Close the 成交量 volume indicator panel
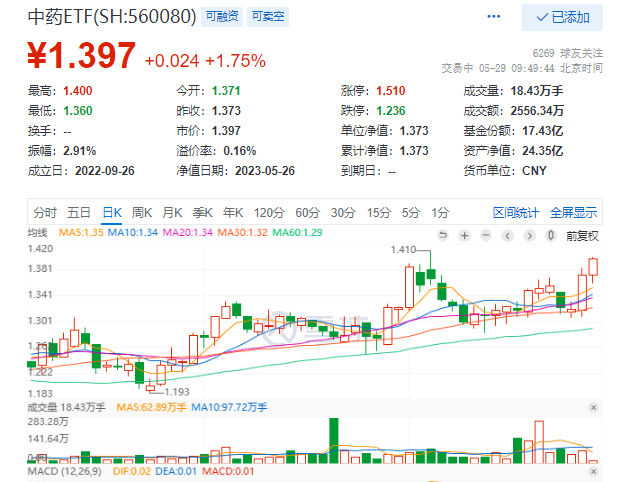Screen dimensions: 617x482 point(594,408)
